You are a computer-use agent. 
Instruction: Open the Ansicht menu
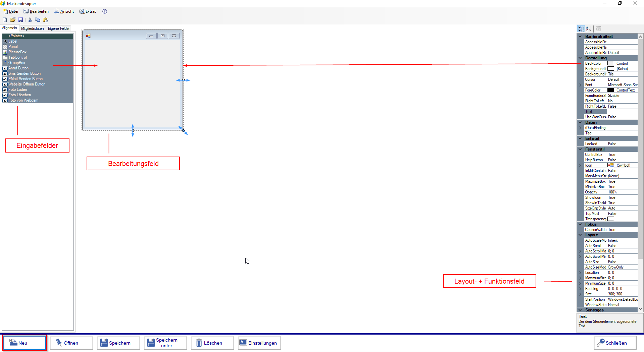click(64, 11)
